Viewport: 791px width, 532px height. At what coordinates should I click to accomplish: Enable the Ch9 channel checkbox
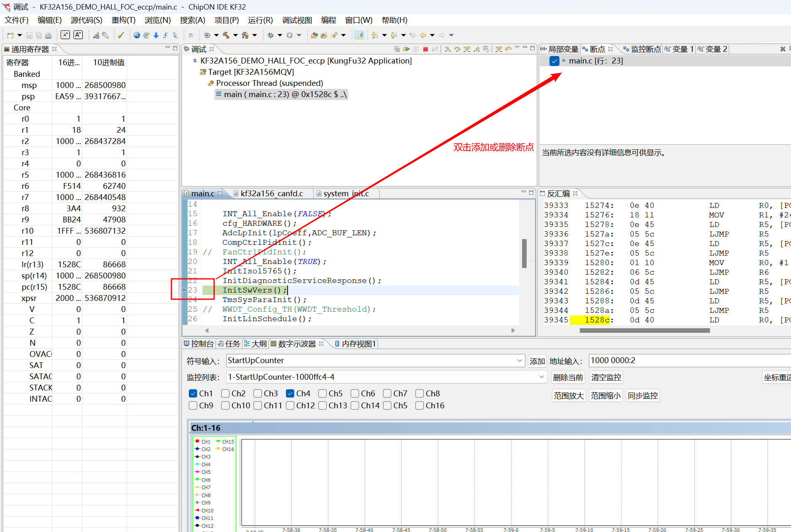coord(193,405)
